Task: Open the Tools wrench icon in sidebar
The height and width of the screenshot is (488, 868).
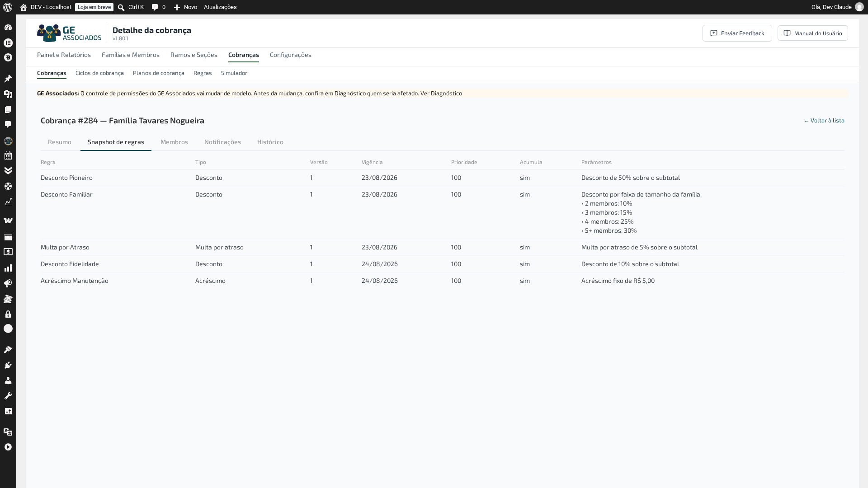Action: (8, 396)
